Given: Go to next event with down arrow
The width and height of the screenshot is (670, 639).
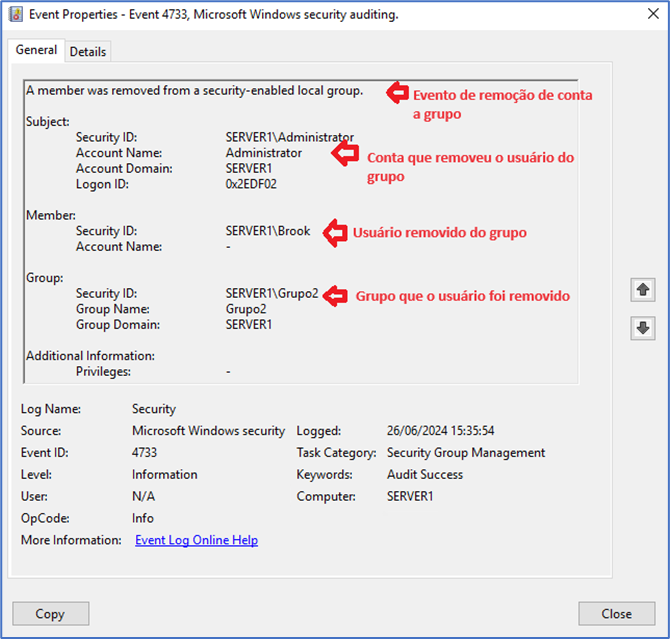Looking at the screenshot, I should (x=643, y=328).
